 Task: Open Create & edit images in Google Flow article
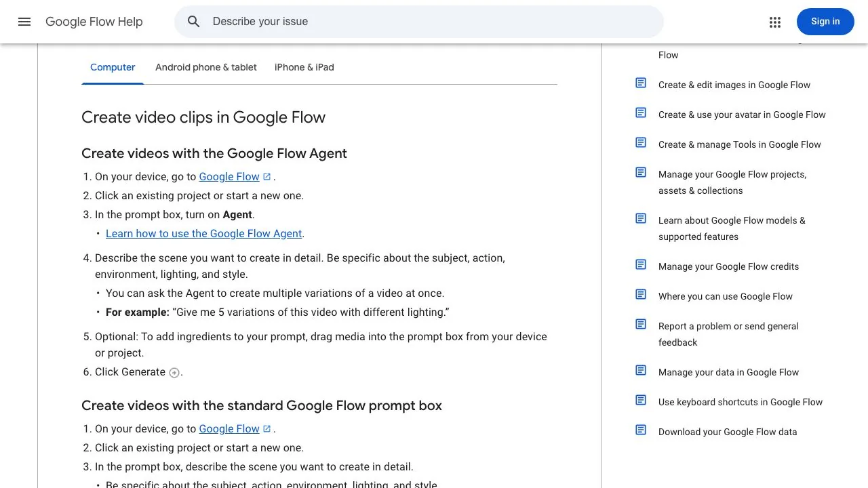[x=734, y=85]
